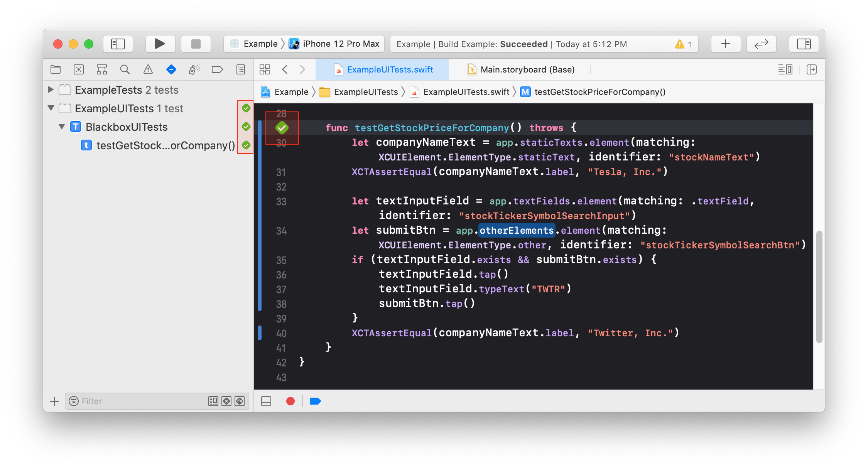Show the Debug navigator
Viewport: 868px width, 469px height.
click(x=194, y=69)
